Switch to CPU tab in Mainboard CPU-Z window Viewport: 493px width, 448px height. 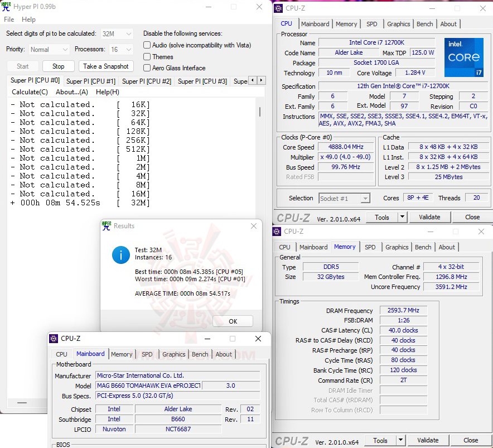pyautogui.click(x=61, y=354)
